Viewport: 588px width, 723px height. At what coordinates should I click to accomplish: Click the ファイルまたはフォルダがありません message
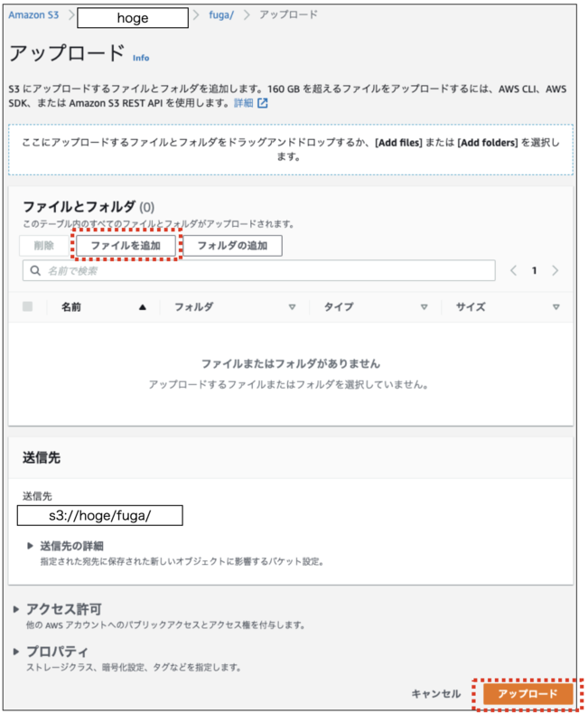point(291,364)
